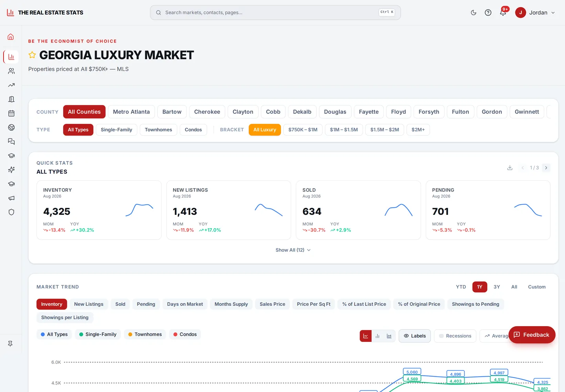Open the Jordan user account menu
The image size is (565, 392).
tap(535, 13)
